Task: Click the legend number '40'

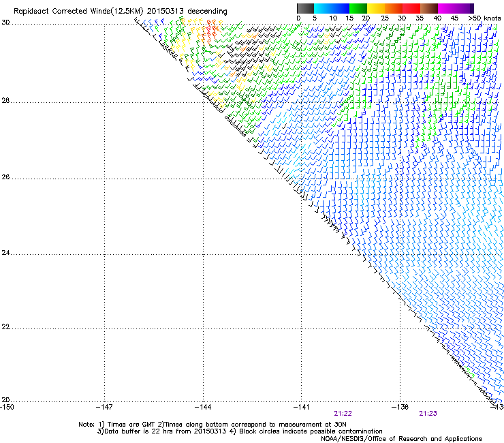Action: coord(437,18)
